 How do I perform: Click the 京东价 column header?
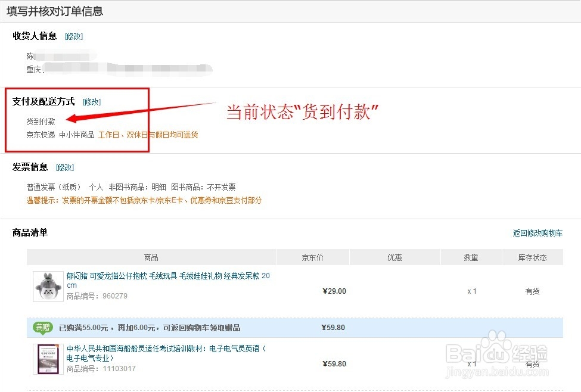point(312,257)
